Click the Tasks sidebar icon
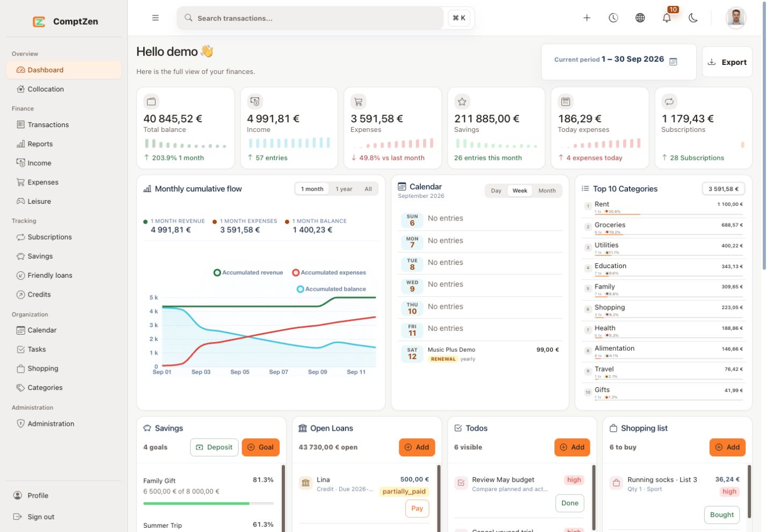This screenshot has width=767, height=532. [x=21, y=349]
